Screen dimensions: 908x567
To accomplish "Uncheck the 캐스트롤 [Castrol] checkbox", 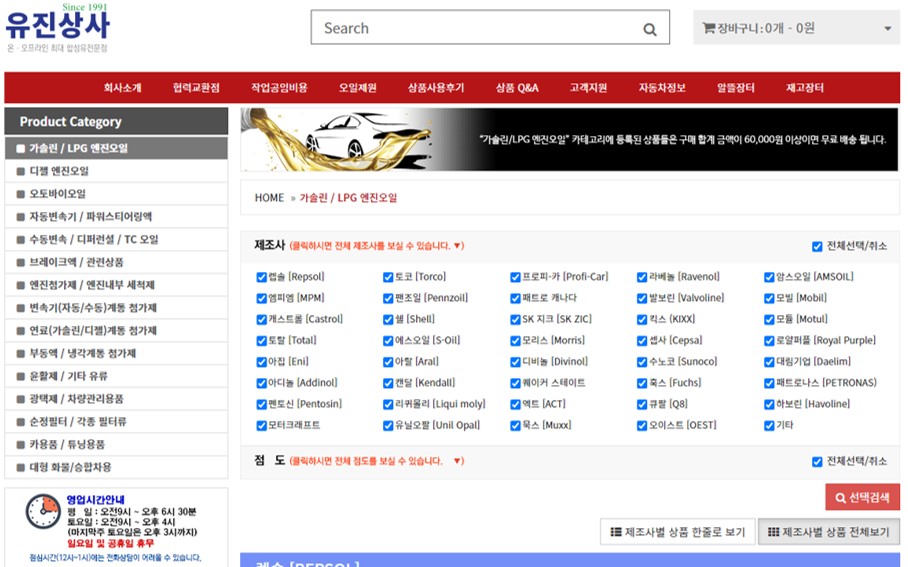I will point(261,320).
